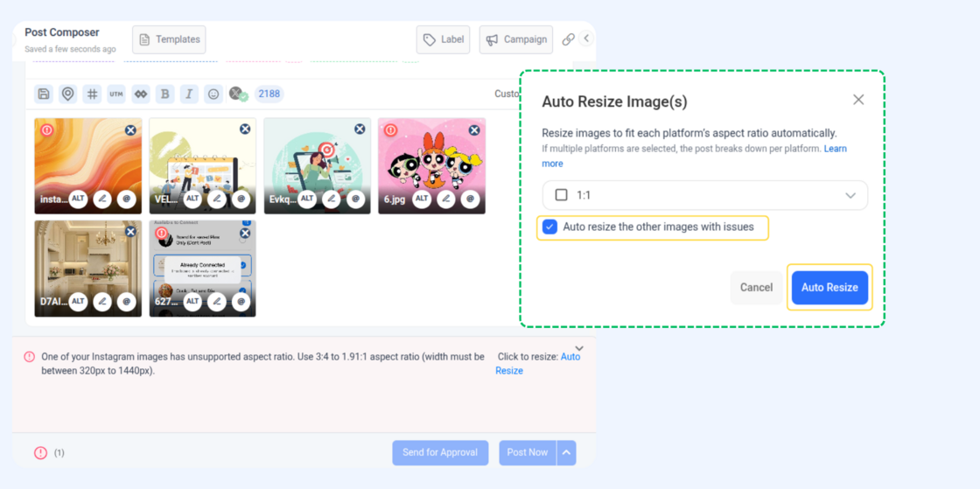Add a location with the pin icon

pyautogui.click(x=67, y=94)
